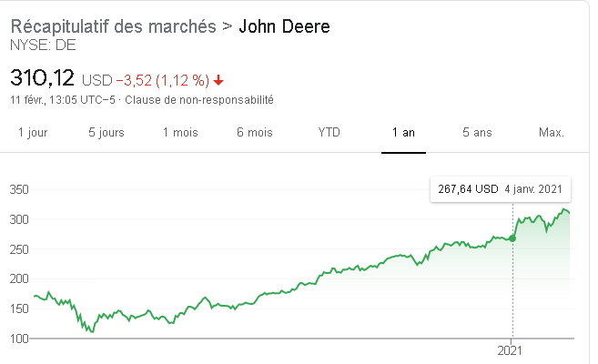Select the YTD range tab
Screen dimensions: 598x364
329,133
